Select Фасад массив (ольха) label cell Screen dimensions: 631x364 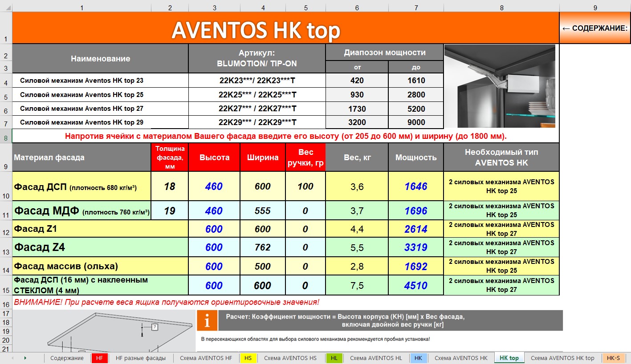click(100, 266)
